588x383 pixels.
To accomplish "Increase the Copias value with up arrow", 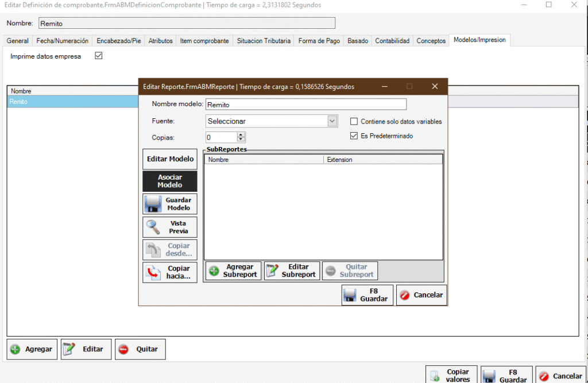I will click(x=241, y=135).
